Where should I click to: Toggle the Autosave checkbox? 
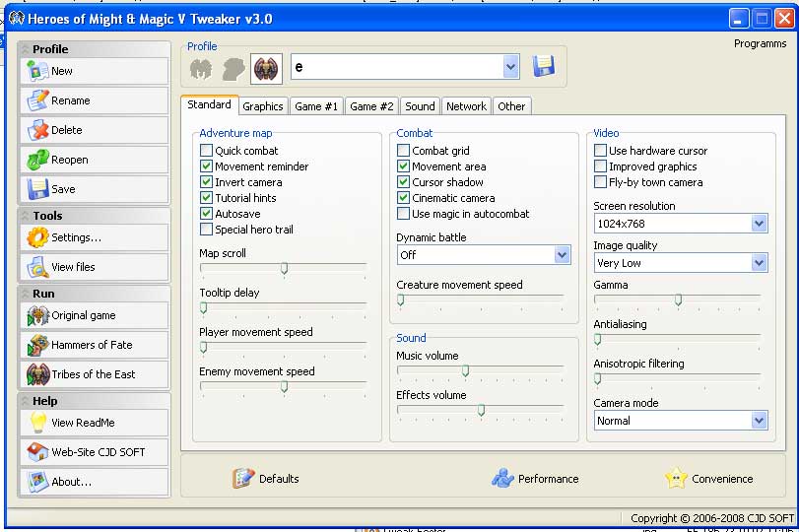coord(206,214)
